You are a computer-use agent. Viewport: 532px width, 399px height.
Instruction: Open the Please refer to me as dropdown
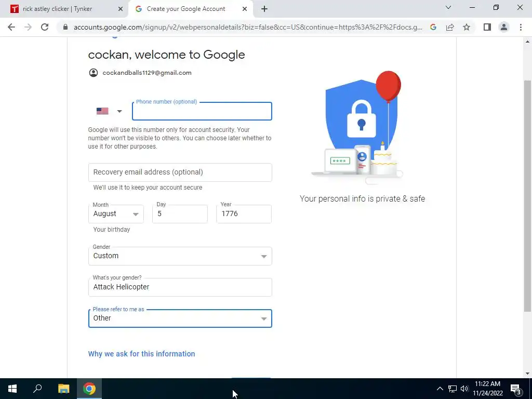(180, 318)
